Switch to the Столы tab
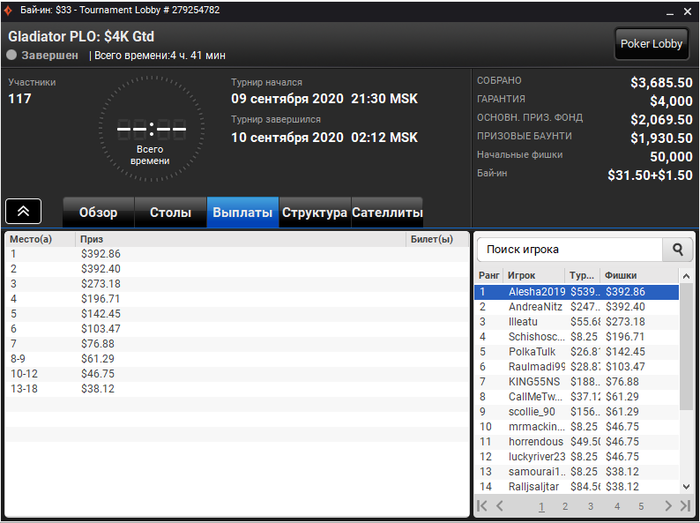Viewport: 700px width, 523px height. 171,212
